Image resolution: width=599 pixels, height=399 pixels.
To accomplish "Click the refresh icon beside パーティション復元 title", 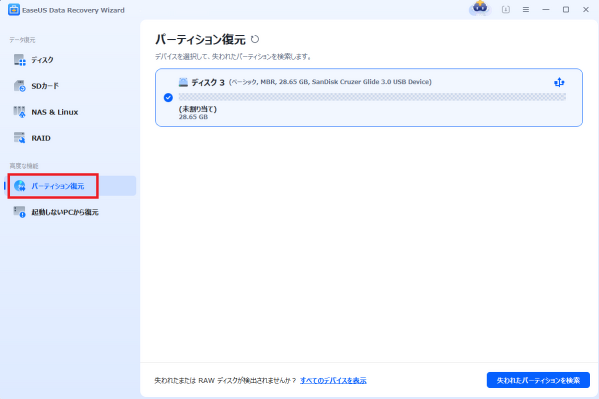I will [x=255, y=39].
